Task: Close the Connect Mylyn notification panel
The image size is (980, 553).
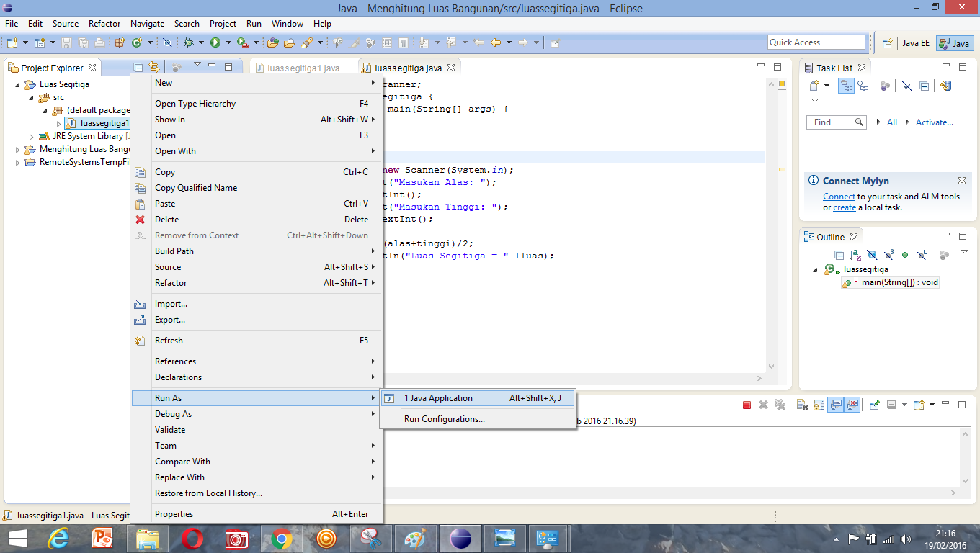Action: coord(962,181)
